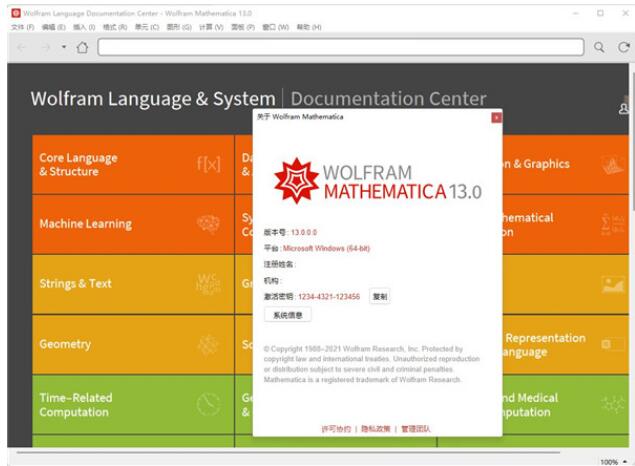The height and width of the screenshot is (466, 635).
Task: Click the brain icon on Machine Learning tile
Action: pyautogui.click(x=208, y=224)
